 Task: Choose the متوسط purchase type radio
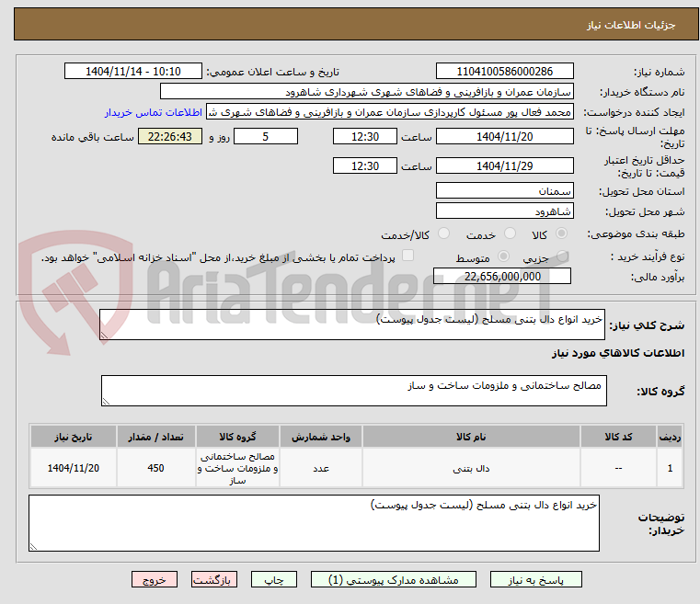click(503, 256)
